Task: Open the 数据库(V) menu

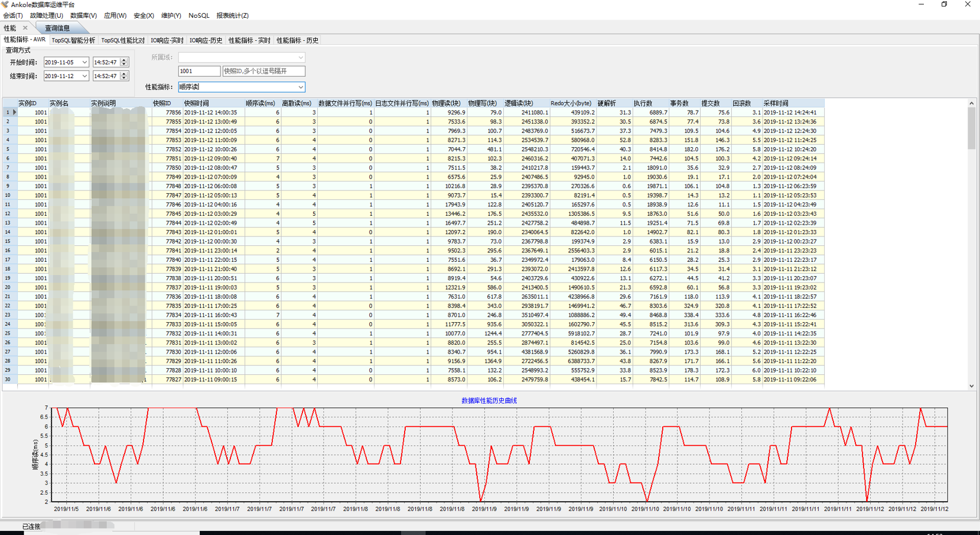Action: [x=83, y=15]
